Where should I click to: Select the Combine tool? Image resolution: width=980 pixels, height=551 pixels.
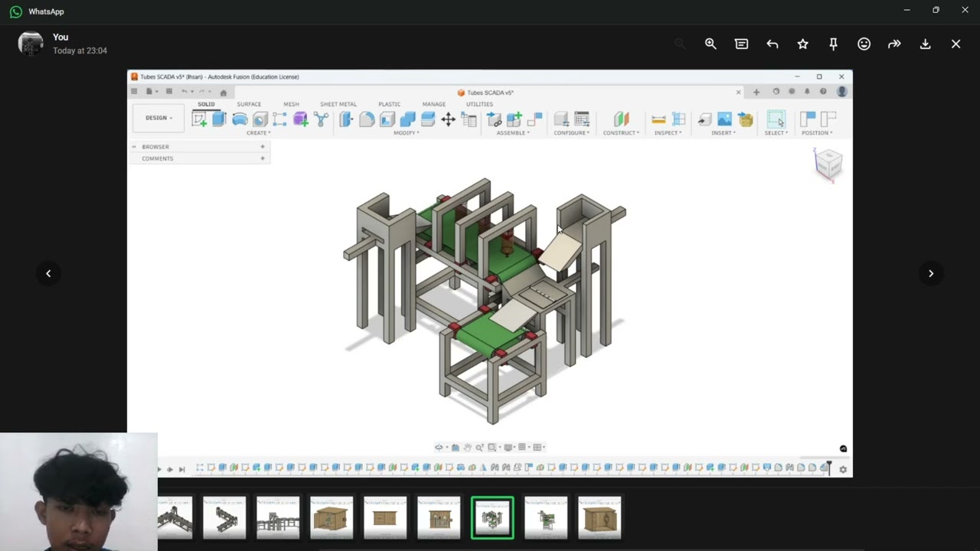click(407, 119)
